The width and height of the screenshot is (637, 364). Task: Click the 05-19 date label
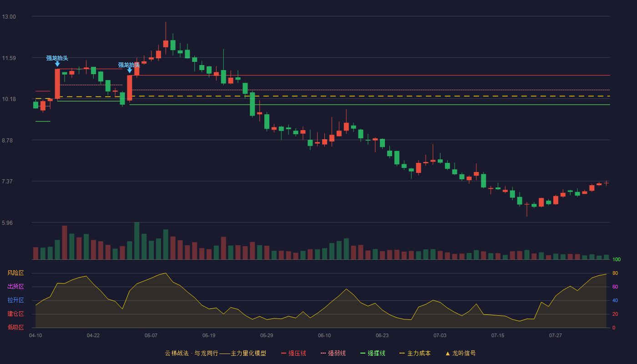point(209,335)
